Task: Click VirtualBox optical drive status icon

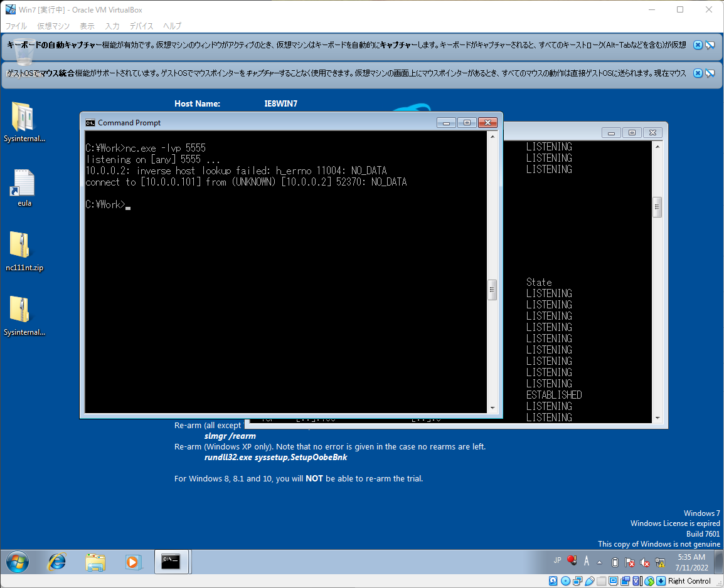Action: tap(565, 581)
